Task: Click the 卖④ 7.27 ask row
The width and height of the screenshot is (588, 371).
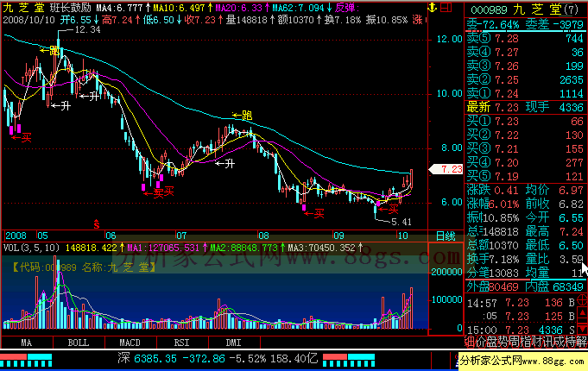Action: pyautogui.click(x=525, y=52)
